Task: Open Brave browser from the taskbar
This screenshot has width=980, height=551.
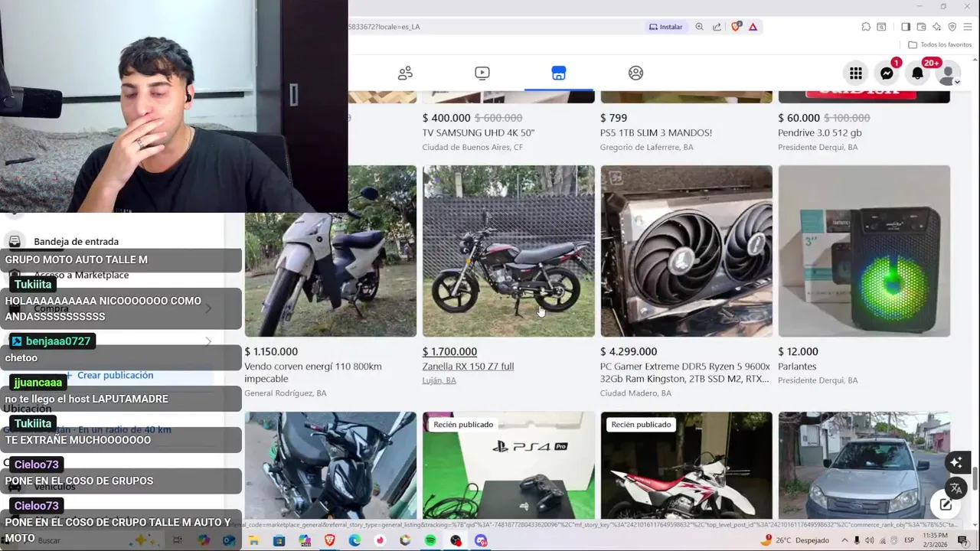Action: [330, 540]
